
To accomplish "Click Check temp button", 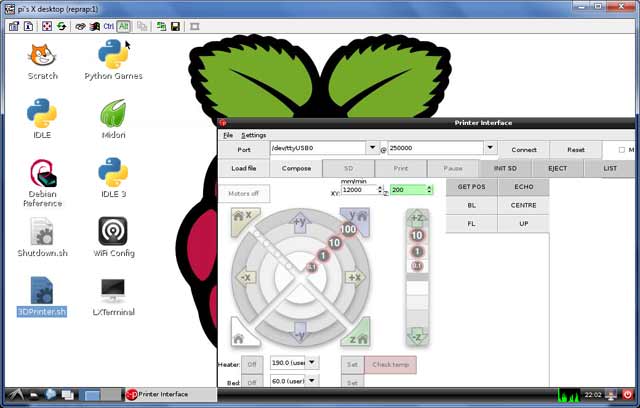I will click(x=390, y=365).
